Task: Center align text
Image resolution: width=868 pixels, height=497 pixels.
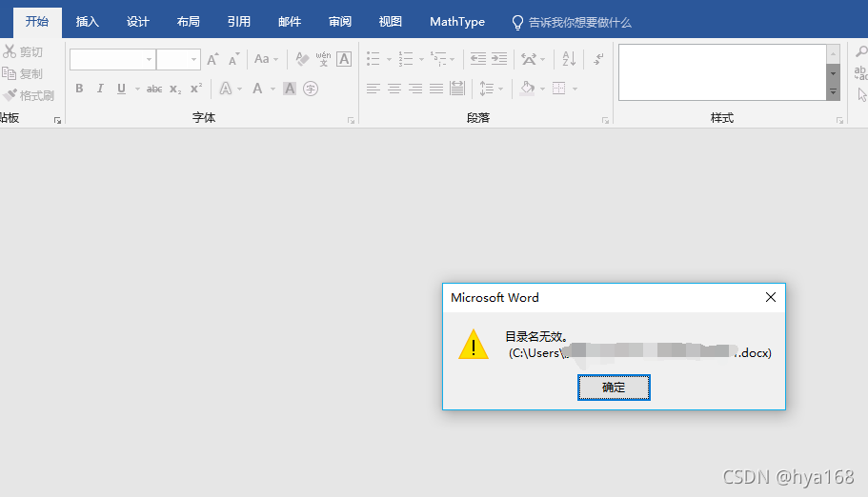Action: click(394, 89)
